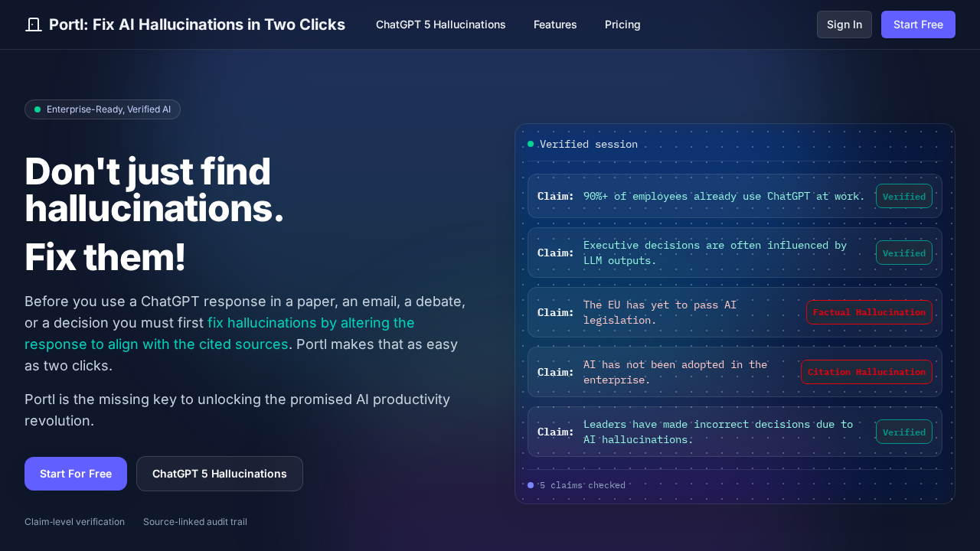Screen dimensions: 980x551
Task: Open ChatGPT 5 Hallucinations in the navigation bar
Action: 440,24
